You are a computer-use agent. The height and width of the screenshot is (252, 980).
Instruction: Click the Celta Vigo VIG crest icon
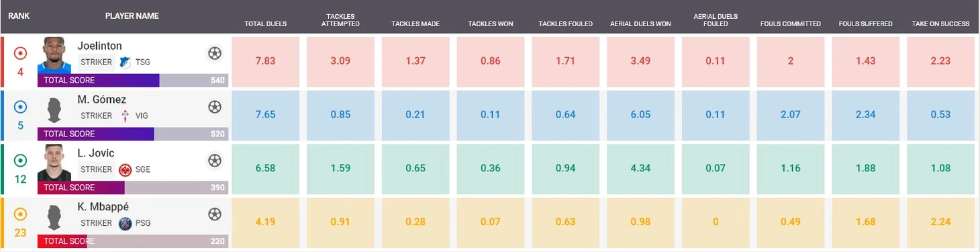pyautogui.click(x=125, y=116)
